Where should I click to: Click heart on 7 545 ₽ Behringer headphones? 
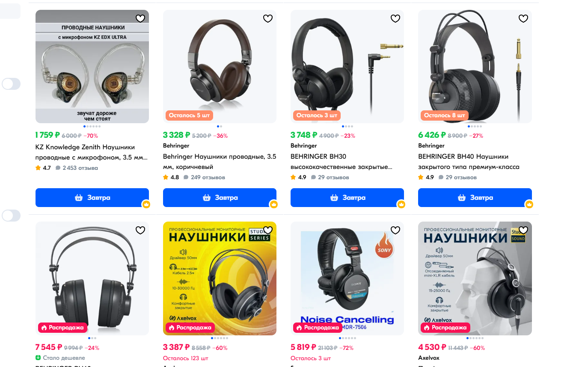(140, 231)
